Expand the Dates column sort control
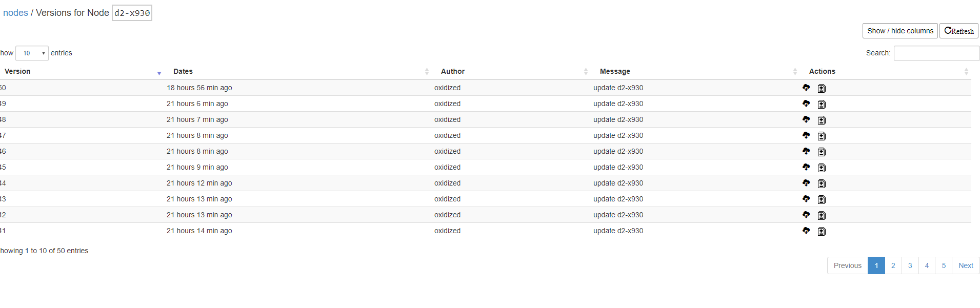The image size is (980, 308). coord(427,71)
